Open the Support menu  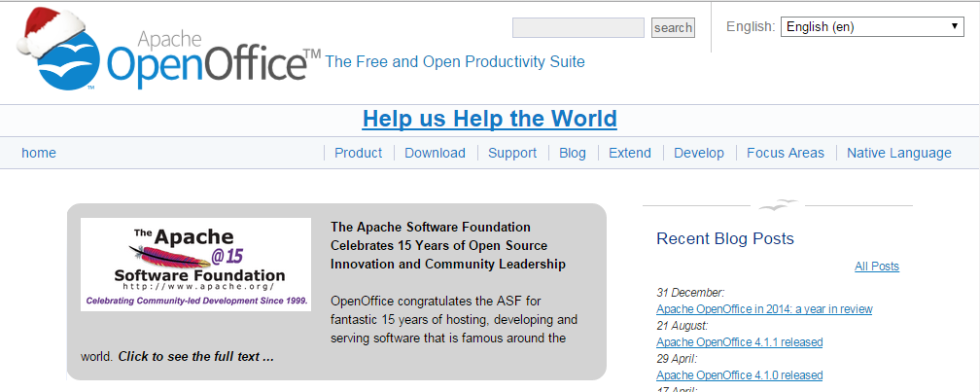click(x=512, y=153)
